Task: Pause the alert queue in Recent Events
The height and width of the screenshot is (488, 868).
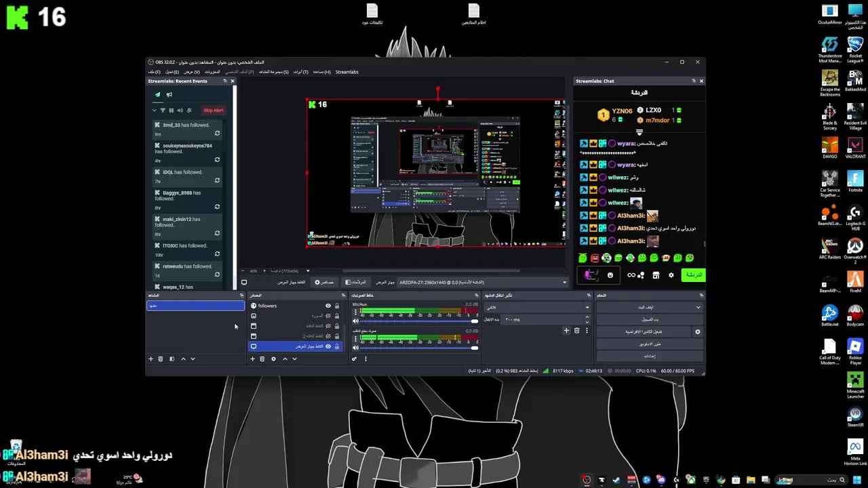Action: (x=171, y=110)
